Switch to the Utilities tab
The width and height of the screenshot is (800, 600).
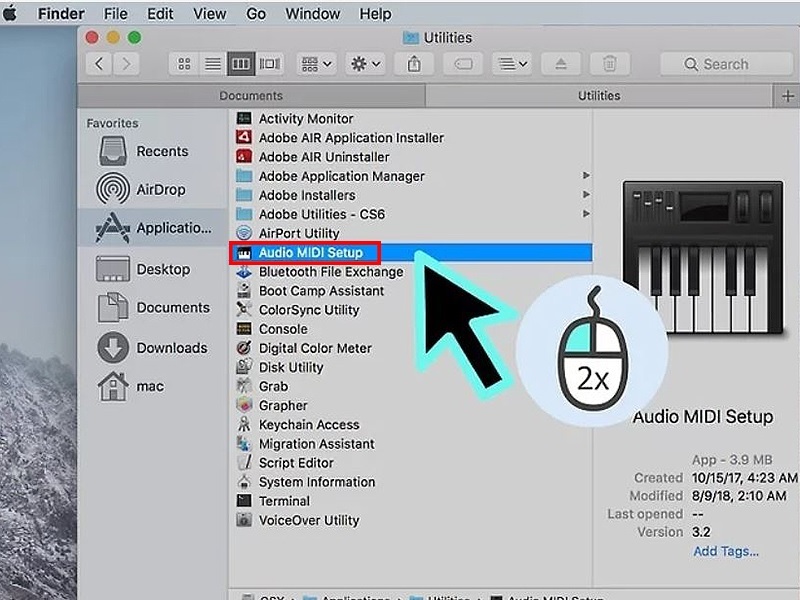pyautogui.click(x=599, y=95)
